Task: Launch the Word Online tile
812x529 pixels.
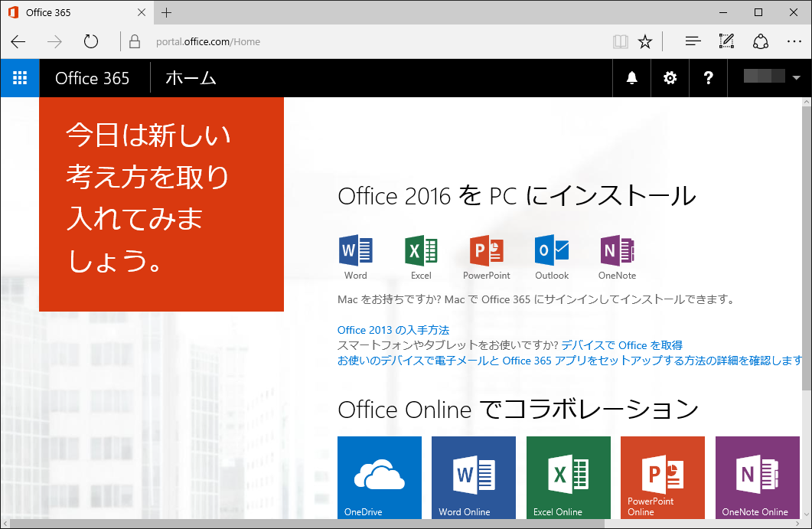Action: click(474, 477)
